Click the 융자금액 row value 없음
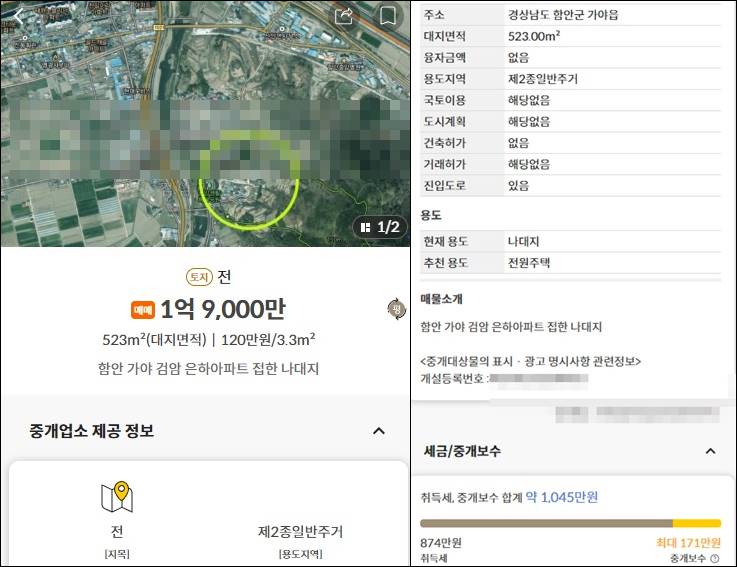This screenshot has width=737, height=567. (x=518, y=57)
